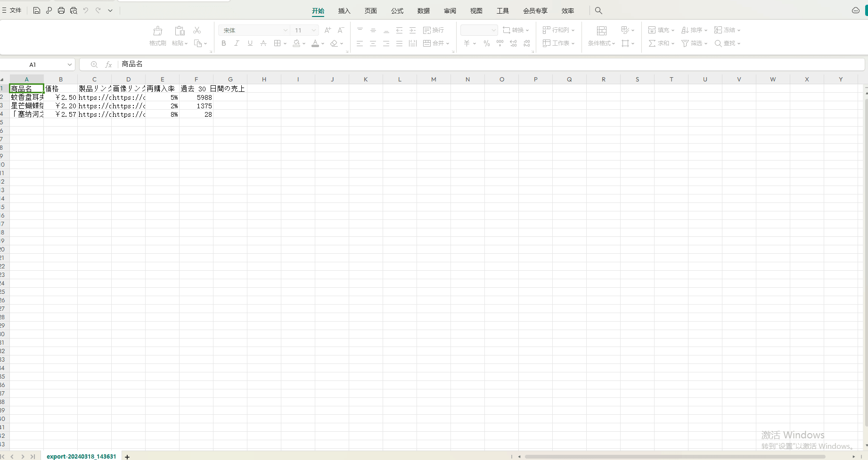Open the Worksheet (工作表) dropdown
This screenshot has height=460, width=868.
point(559,43)
